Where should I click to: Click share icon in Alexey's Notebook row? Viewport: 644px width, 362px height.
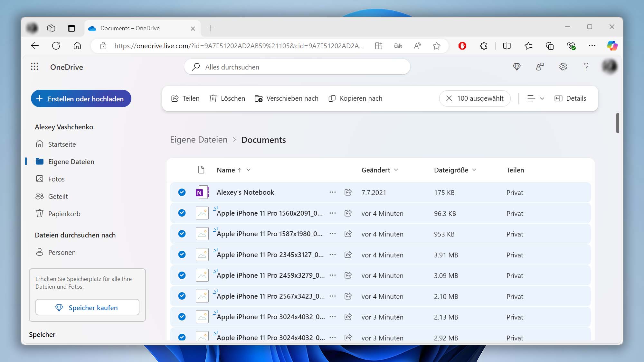point(348,192)
